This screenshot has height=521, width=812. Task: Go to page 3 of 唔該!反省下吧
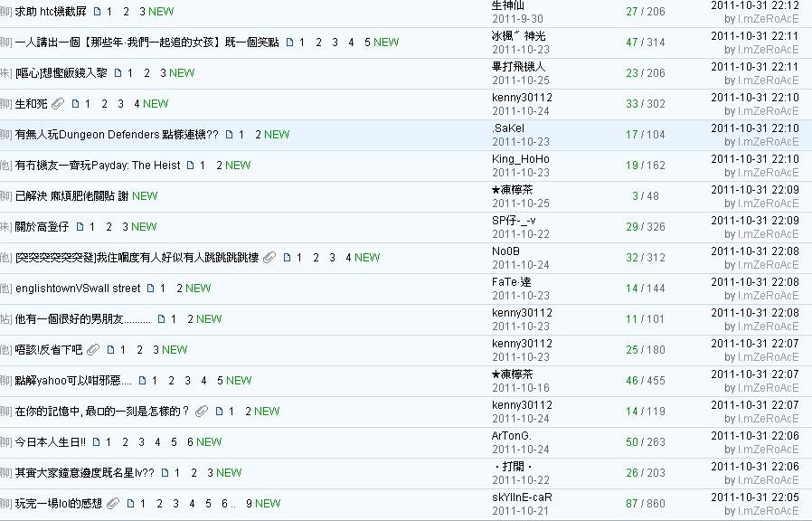pyautogui.click(x=156, y=349)
